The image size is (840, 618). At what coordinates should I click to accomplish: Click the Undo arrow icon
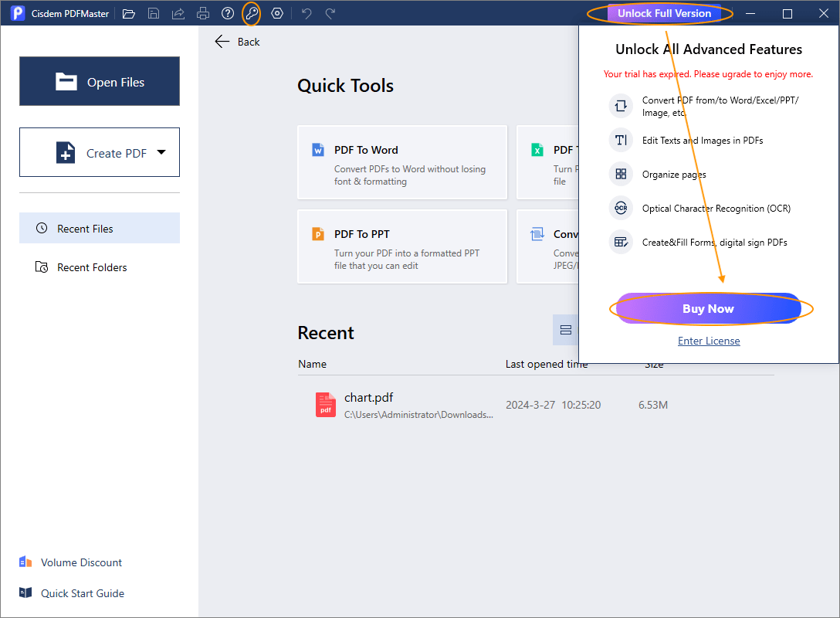coord(307,13)
